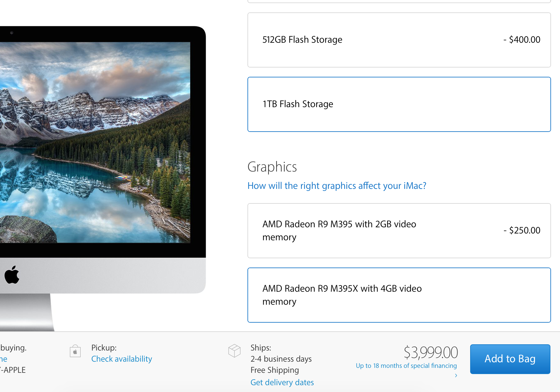This screenshot has height=392, width=560.
Task: Click the Add to Bag button
Action: [510, 359]
